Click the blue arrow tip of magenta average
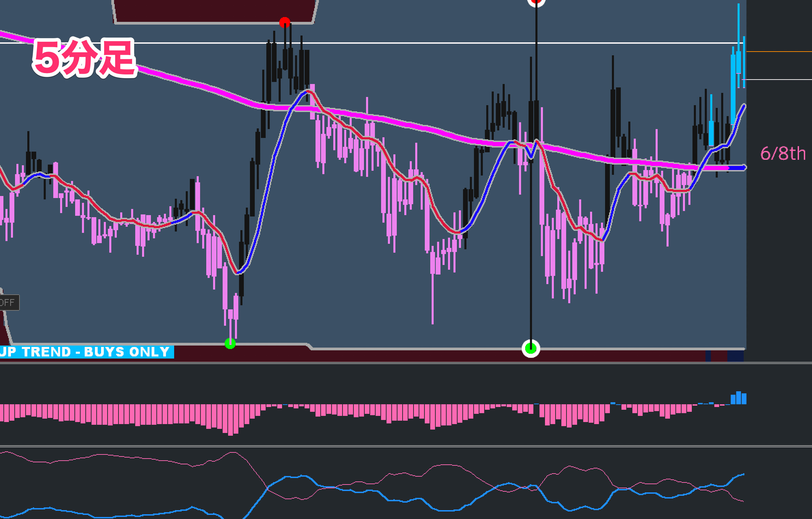Viewport: 812px width, 519px height. point(738,167)
